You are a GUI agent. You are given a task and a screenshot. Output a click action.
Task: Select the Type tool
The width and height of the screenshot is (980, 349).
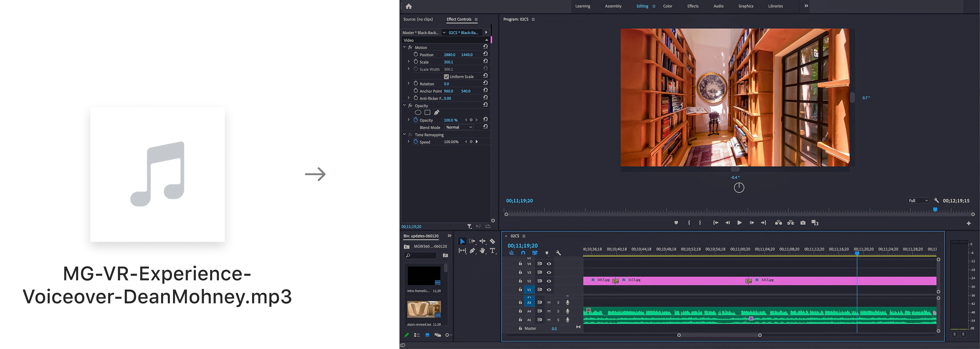pos(492,250)
